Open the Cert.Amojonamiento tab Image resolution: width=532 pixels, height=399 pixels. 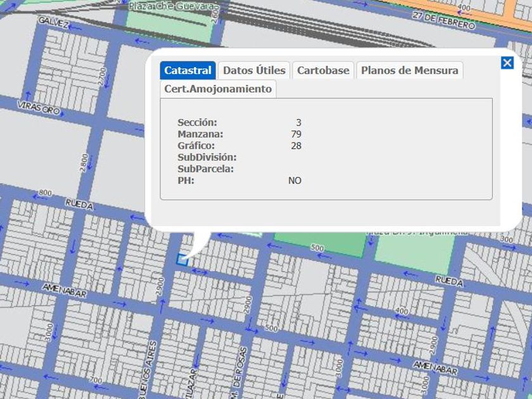218,89
